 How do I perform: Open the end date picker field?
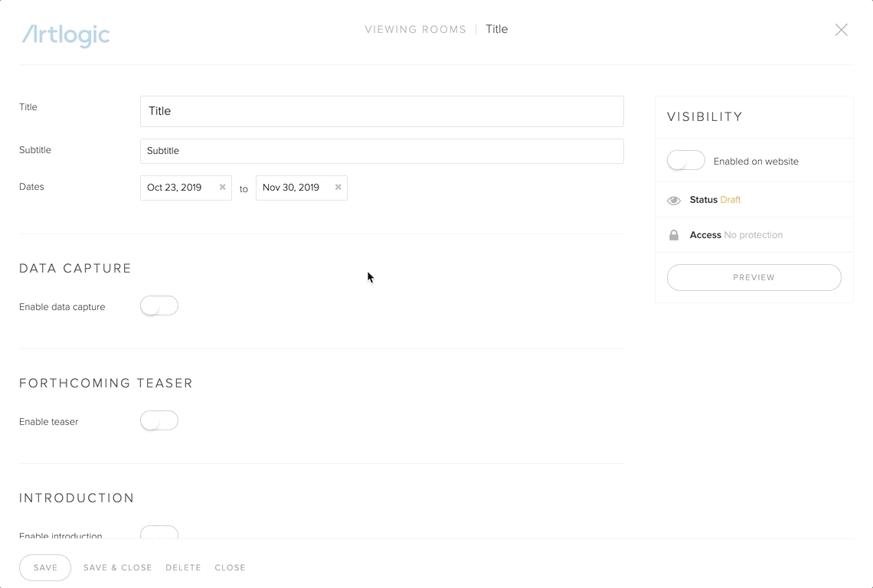(302, 188)
